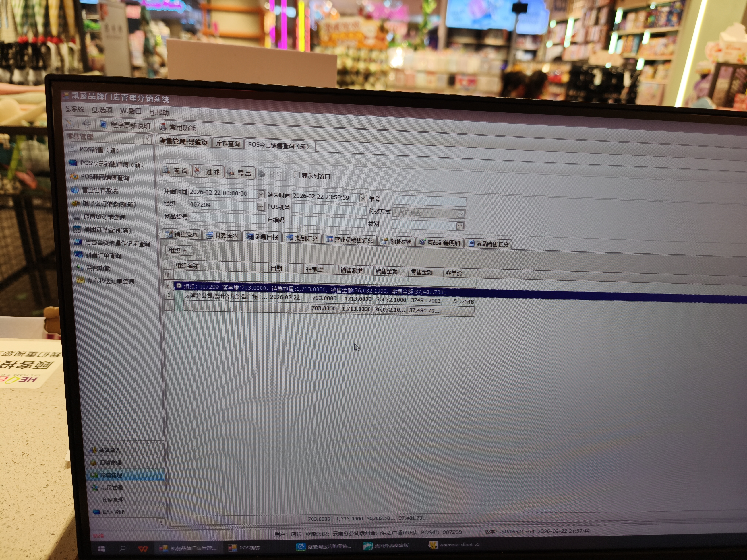Click the 导出 export icon button

point(239,173)
